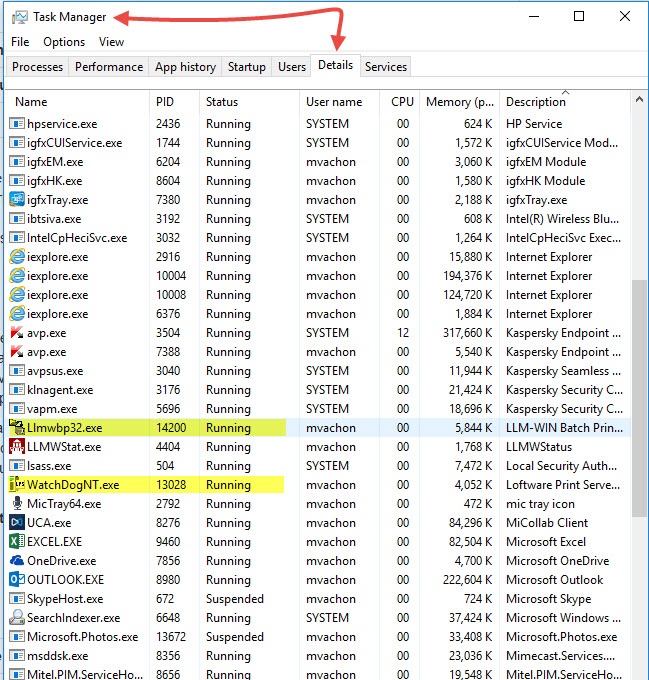Click the Microsoft.Photos.exe process icon
This screenshot has height=680, width=649.
pyautogui.click(x=17, y=637)
